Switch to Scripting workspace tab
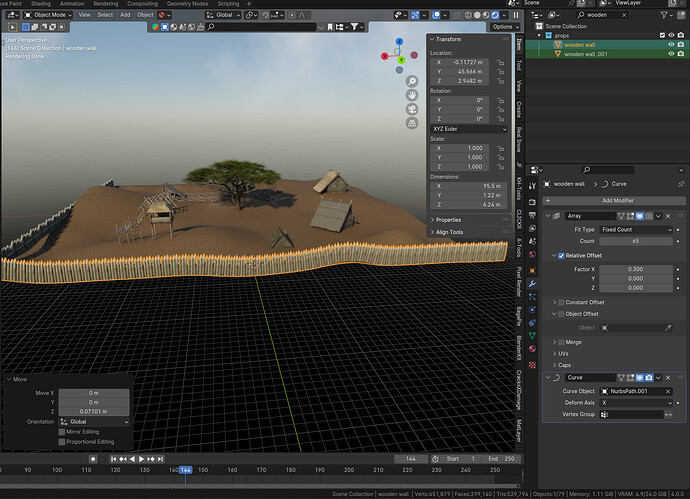Image resolution: width=690 pixels, height=499 pixels. pyautogui.click(x=228, y=4)
